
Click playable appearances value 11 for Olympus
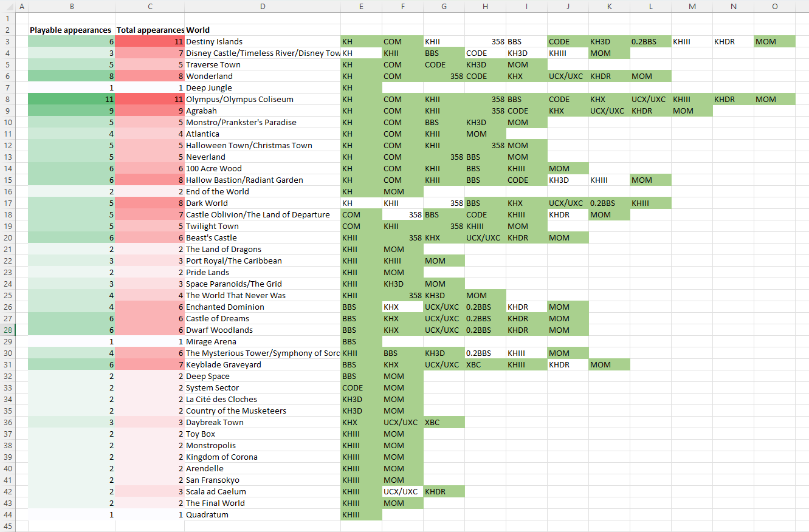click(x=72, y=99)
